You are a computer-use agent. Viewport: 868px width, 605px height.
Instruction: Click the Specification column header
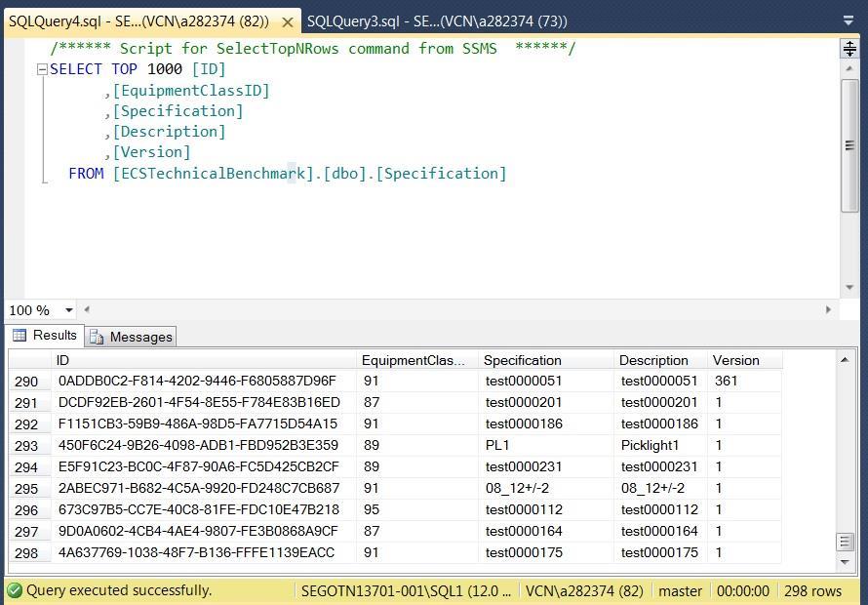tap(546, 360)
